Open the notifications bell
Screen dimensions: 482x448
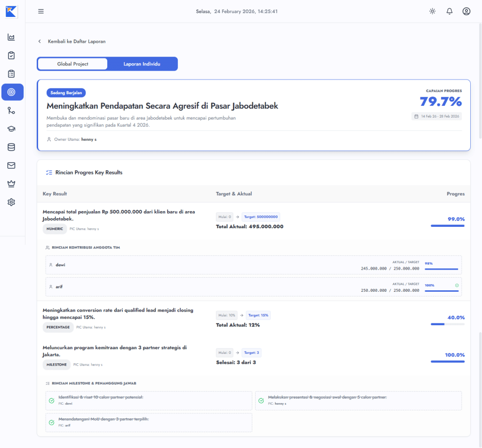pyautogui.click(x=450, y=11)
